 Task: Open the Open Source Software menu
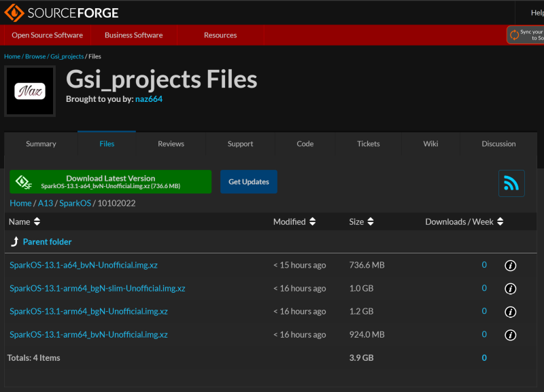(47, 35)
